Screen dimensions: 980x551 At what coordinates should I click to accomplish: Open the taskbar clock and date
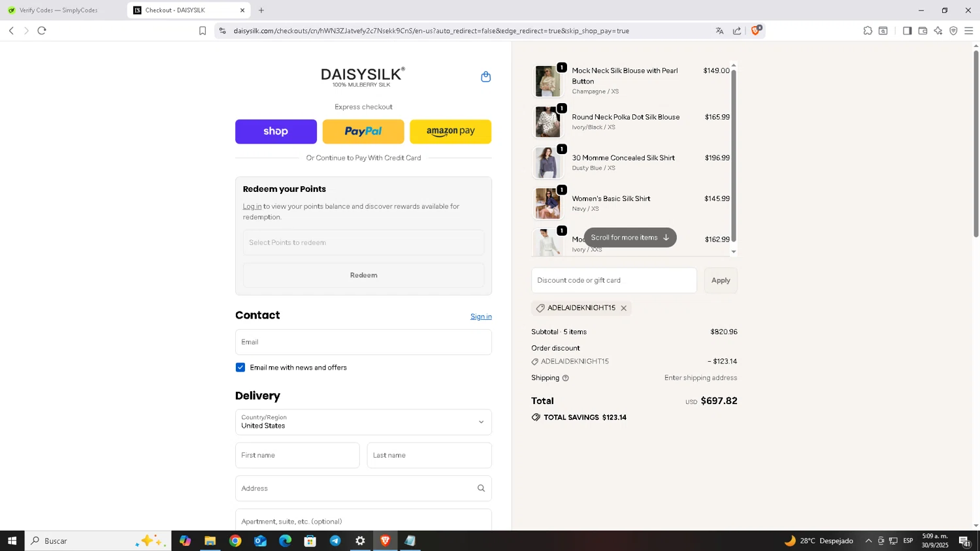coord(935,541)
